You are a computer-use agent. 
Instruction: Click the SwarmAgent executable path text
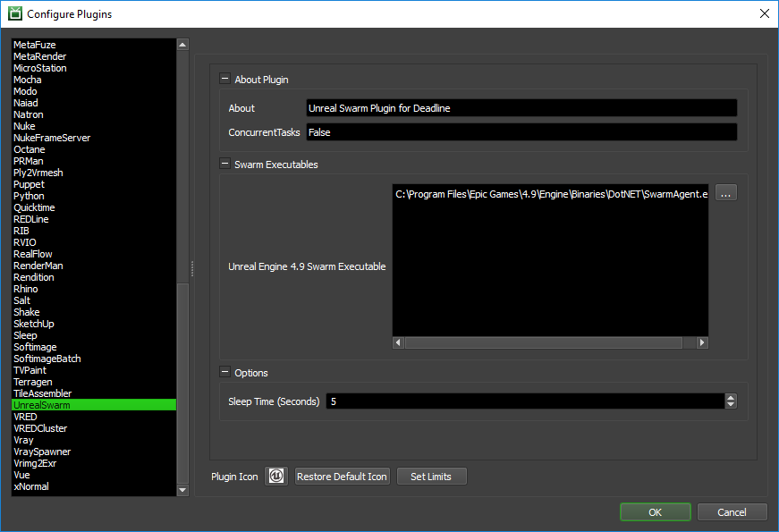(552, 194)
